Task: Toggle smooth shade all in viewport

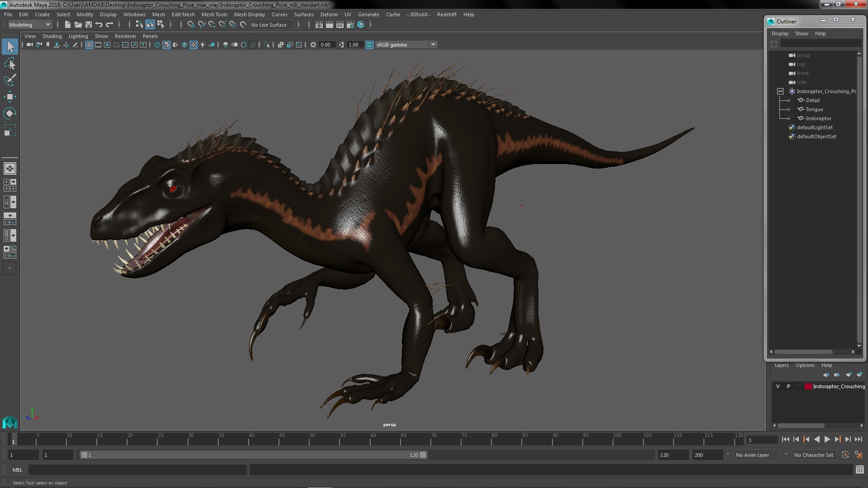Action: coord(166,45)
